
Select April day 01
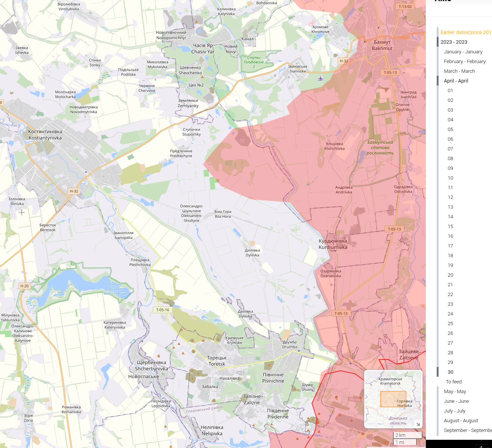[x=451, y=91]
